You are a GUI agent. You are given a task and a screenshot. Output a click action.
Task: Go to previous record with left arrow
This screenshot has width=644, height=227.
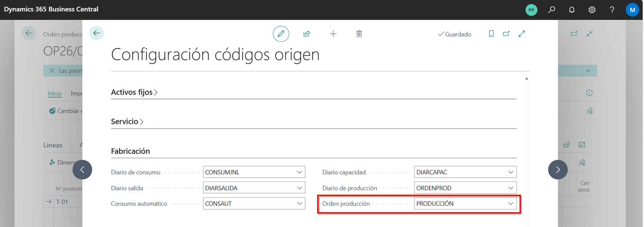pos(83,170)
